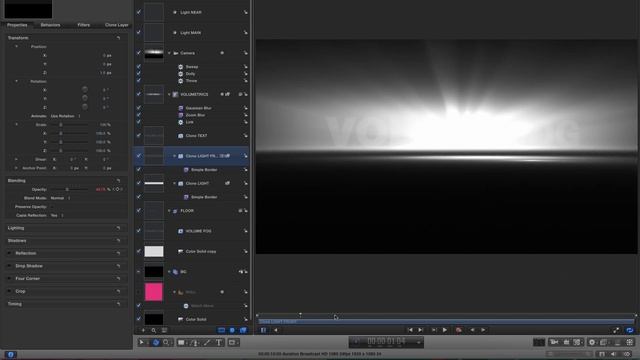Image resolution: width=640 pixels, height=360 pixels.
Task: Collapse the Clone LIGHT FR layer triangle
Action: click(175, 156)
